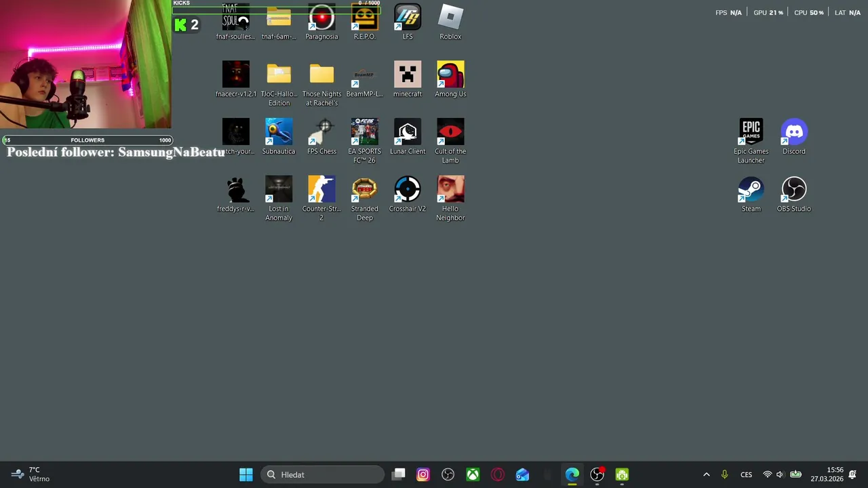Open OBS Studio desktop shortcut
Image resolution: width=868 pixels, height=488 pixels.
(793, 195)
